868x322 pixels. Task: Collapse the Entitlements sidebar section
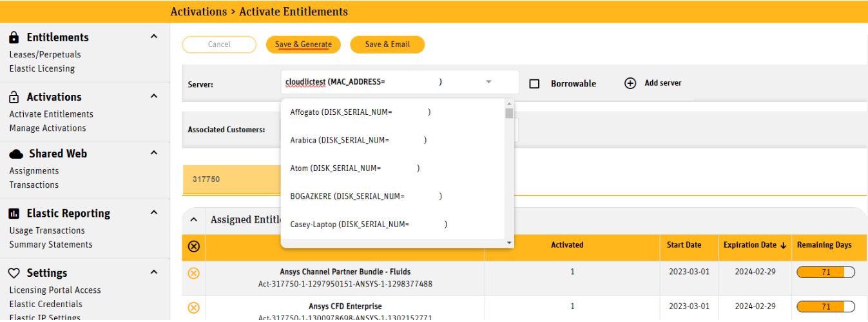coord(154,37)
